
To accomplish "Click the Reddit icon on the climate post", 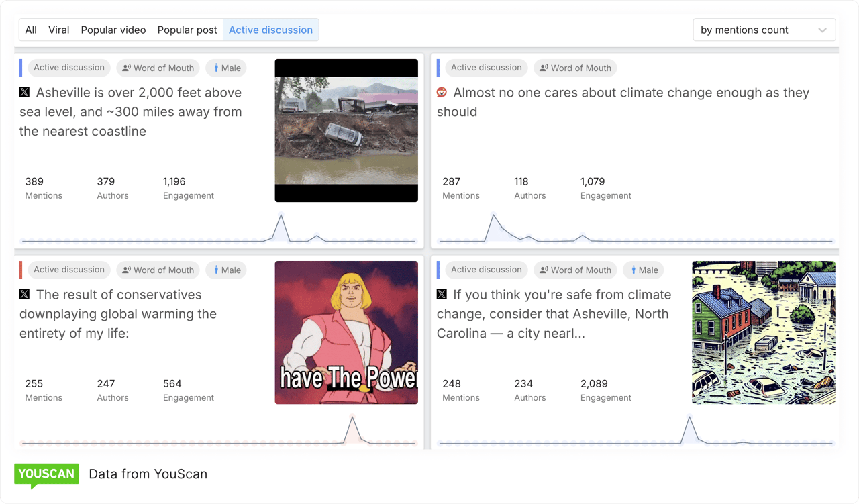I will (442, 93).
